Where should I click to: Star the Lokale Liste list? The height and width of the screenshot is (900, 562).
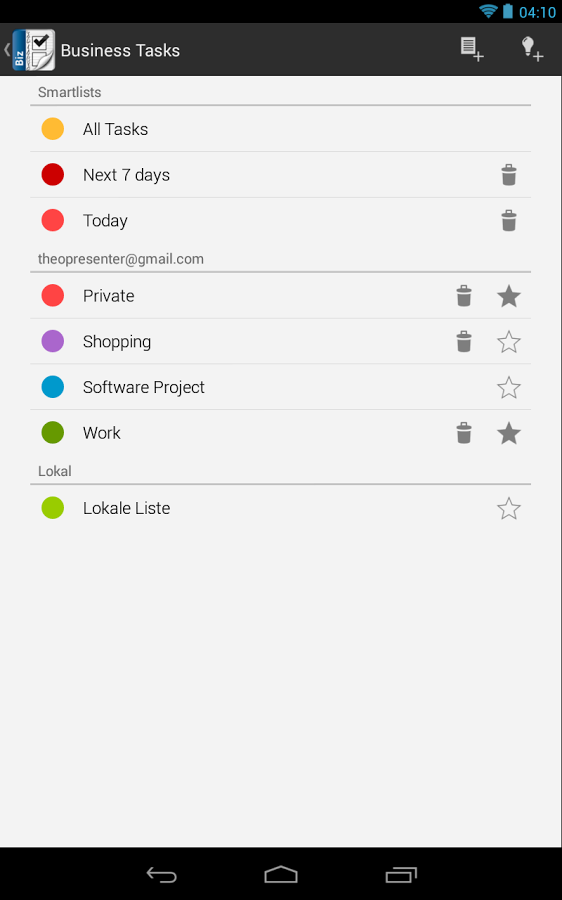(509, 509)
